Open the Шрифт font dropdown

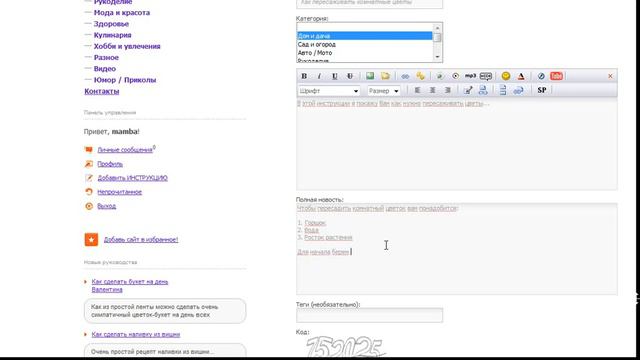pos(329,91)
